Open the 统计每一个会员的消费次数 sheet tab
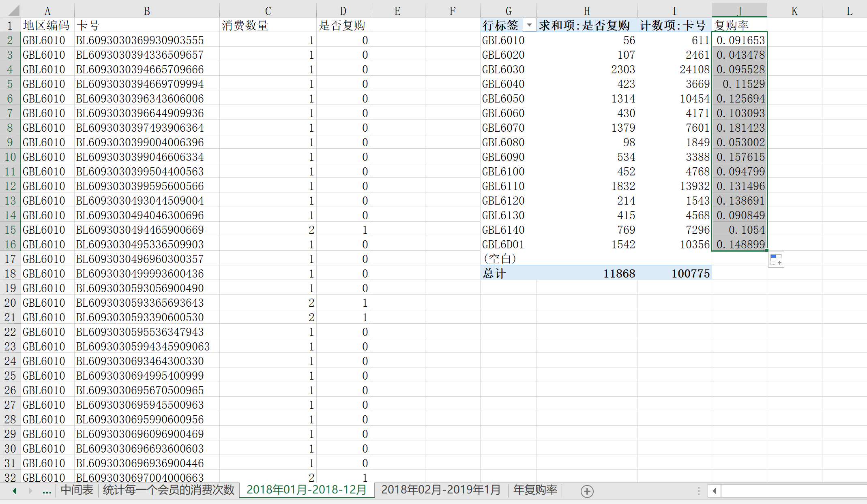The height and width of the screenshot is (504, 867). point(169,490)
